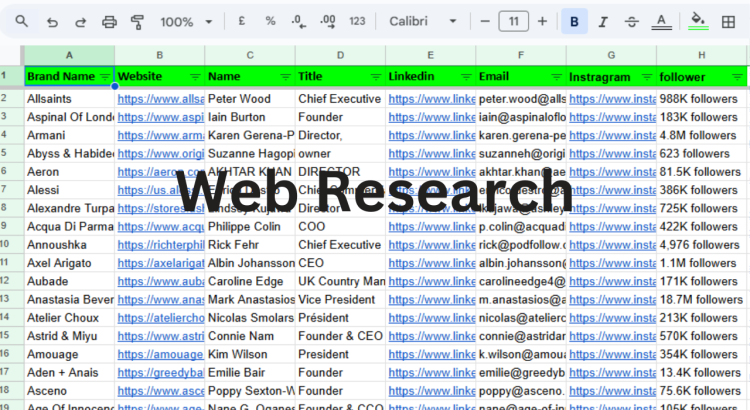Select the cell 'Aeron'
This screenshot has height=410, width=750.
tap(69, 172)
